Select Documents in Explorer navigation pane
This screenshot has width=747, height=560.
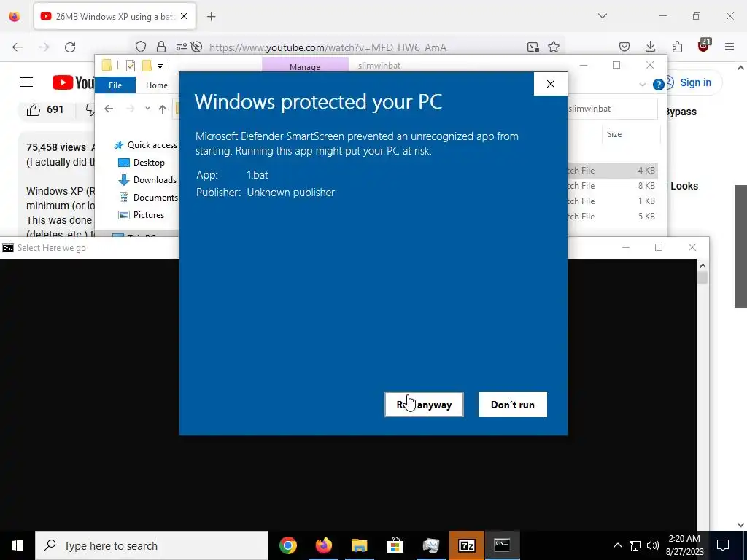[149, 197]
